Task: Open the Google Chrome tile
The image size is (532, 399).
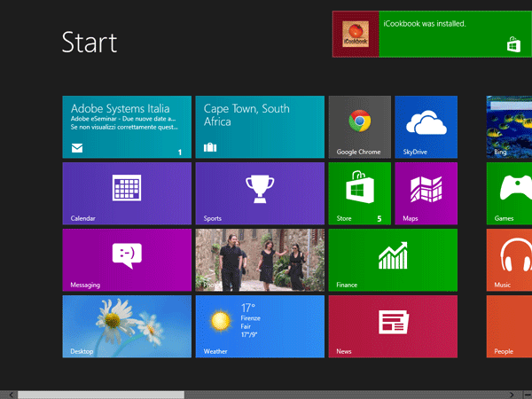Action: point(359,127)
